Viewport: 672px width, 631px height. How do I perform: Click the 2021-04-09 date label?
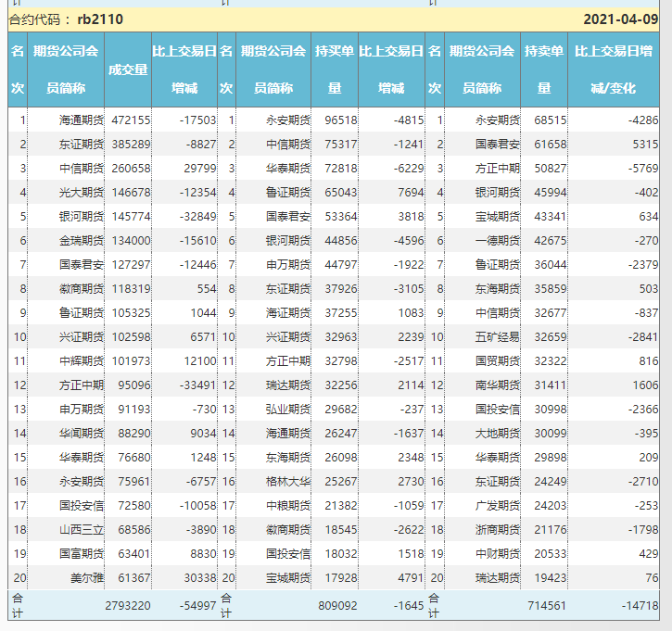(621, 19)
